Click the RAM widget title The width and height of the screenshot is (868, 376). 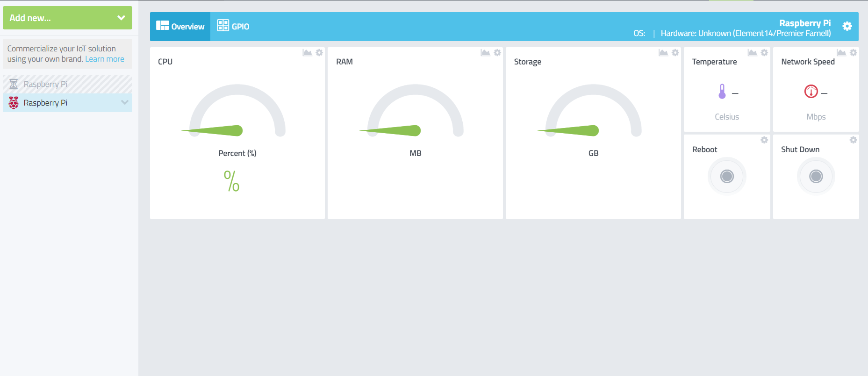tap(344, 62)
